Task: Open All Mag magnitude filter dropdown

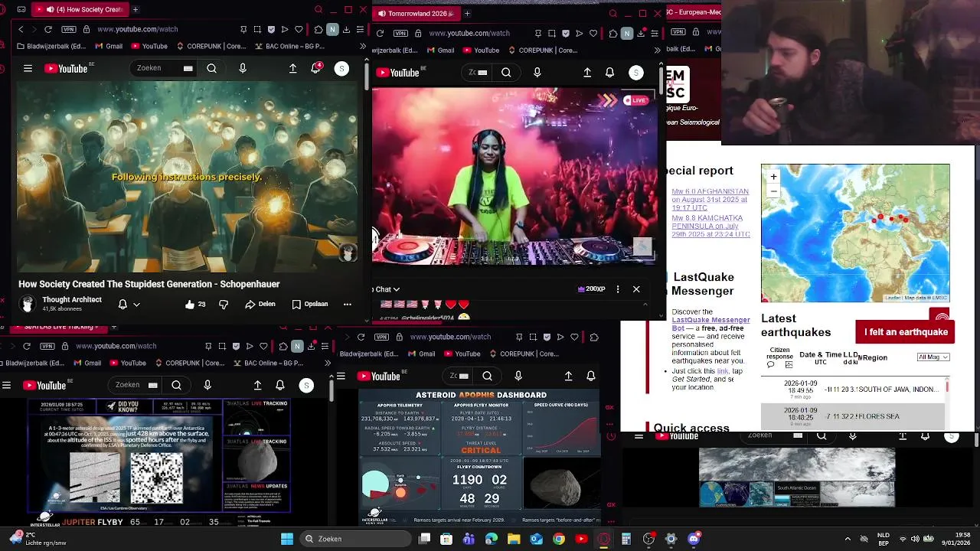Action: point(933,357)
